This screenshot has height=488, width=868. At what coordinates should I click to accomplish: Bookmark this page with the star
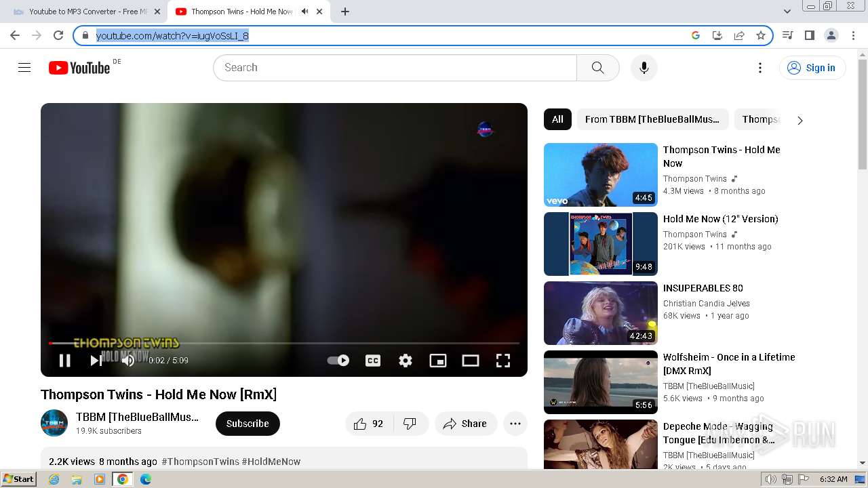pyautogui.click(x=761, y=35)
